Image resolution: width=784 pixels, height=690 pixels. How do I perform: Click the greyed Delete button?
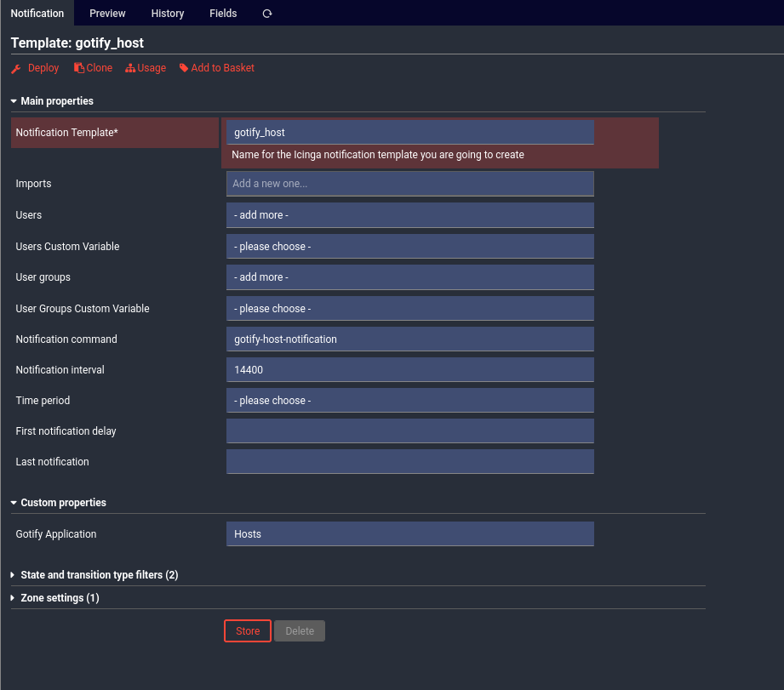300,631
